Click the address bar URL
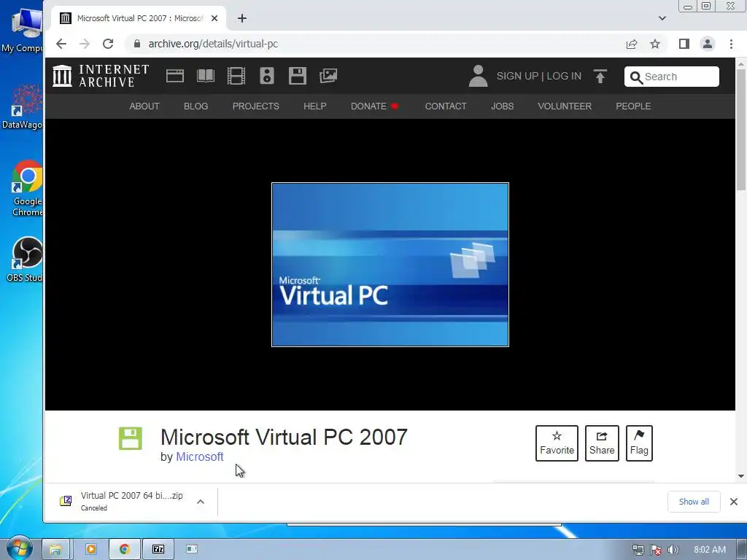 tap(213, 44)
